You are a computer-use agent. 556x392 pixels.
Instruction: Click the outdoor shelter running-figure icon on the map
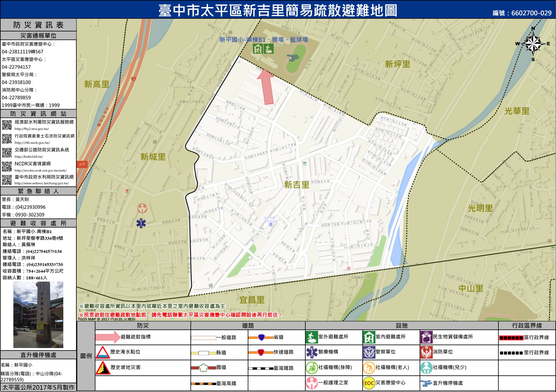click(x=268, y=49)
